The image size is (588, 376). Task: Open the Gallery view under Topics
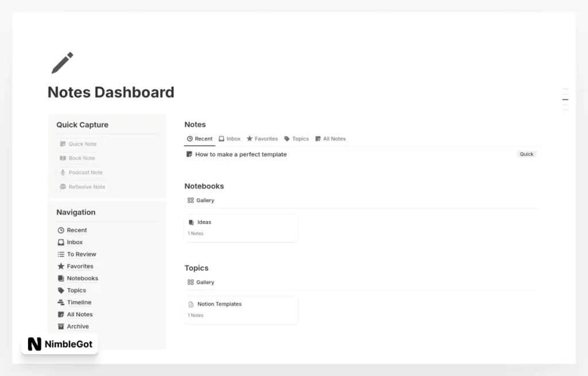(x=200, y=282)
